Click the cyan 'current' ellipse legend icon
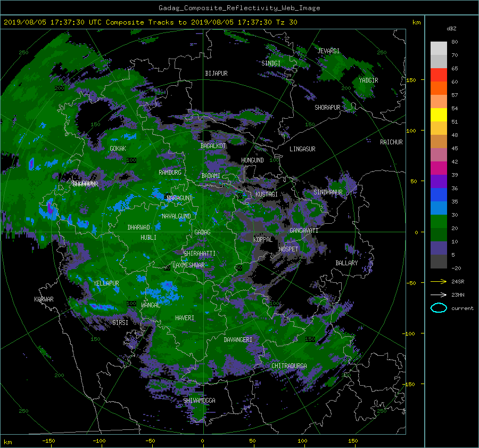 tap(439, 308)
